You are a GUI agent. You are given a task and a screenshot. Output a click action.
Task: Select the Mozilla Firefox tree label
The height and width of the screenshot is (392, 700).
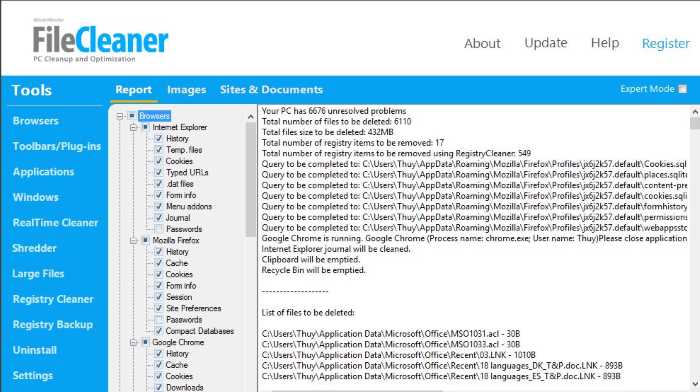point(176,240)
